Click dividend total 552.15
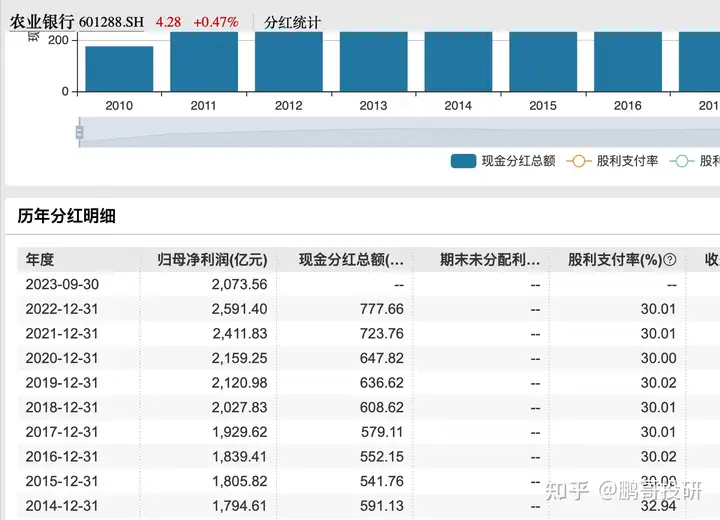 [382, 457]
